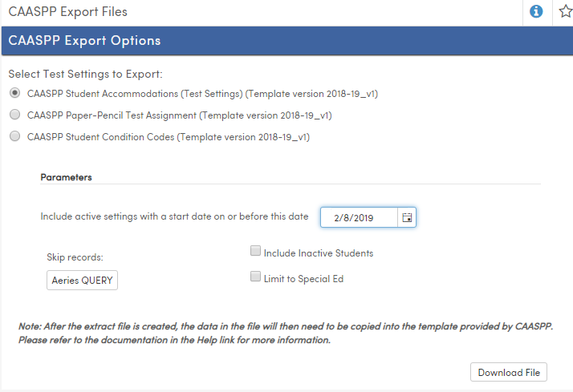Viewport: 573px width, 392px height.
Task: Click the italic note about extract file
Action: (x=286, y=333)
